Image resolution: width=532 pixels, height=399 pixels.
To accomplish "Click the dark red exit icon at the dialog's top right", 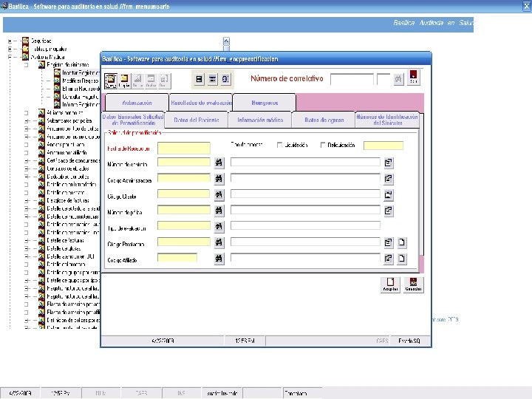I will 413,78.
